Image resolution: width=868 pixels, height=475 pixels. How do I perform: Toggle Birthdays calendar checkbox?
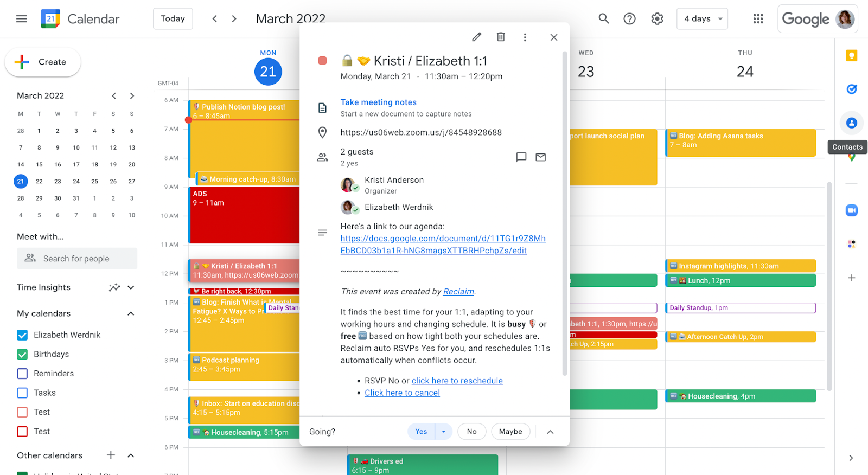(x=22, y=354)
